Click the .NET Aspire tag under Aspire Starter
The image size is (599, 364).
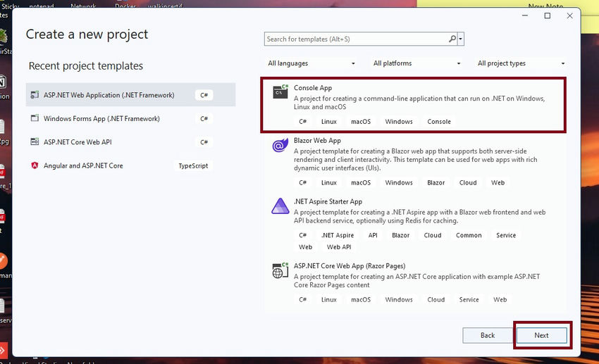[x=338, y=235]
